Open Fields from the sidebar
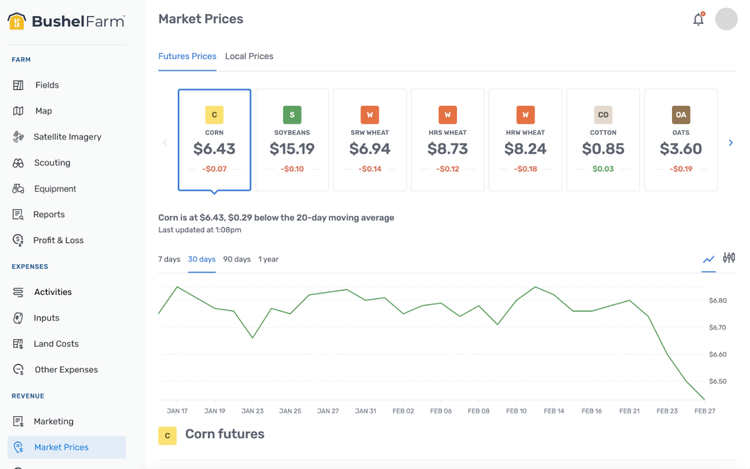Viewport: 750px width, 469px height. point(47,85)
